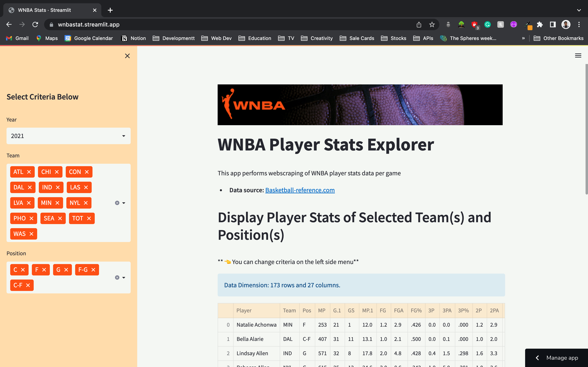This screenshot has height=367, width=588.
Task: Bookmark this page with the star icon
Action: tap(432, 24)
